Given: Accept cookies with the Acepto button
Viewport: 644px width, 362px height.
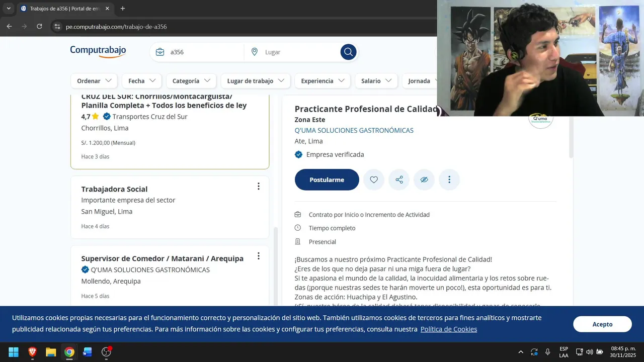Looking at the screenshot, I should pyautogui.click(x=602, y=324).
